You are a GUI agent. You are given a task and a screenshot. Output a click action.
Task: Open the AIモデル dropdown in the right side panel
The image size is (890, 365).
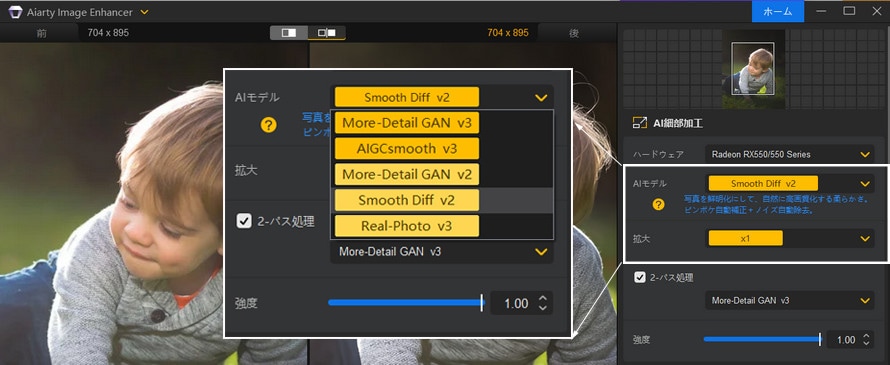pos(790,183)
